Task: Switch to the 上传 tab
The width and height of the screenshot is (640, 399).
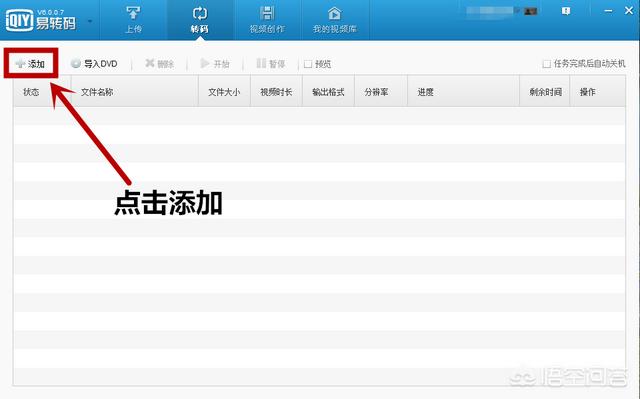Action: [x=133, y=20]
